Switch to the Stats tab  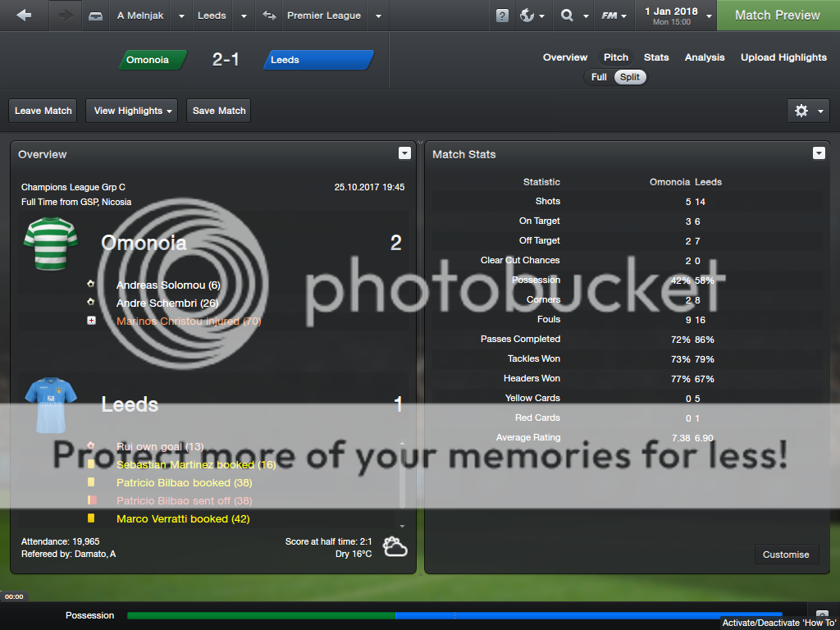point(656,57)
